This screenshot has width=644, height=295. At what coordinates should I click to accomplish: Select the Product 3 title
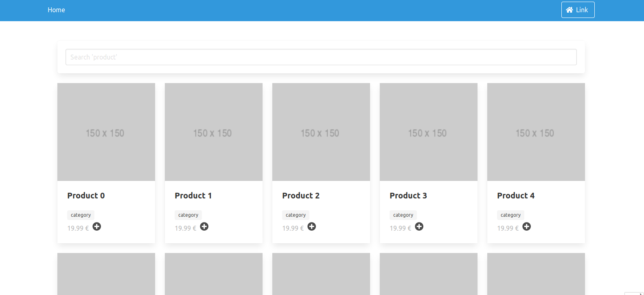408,196
